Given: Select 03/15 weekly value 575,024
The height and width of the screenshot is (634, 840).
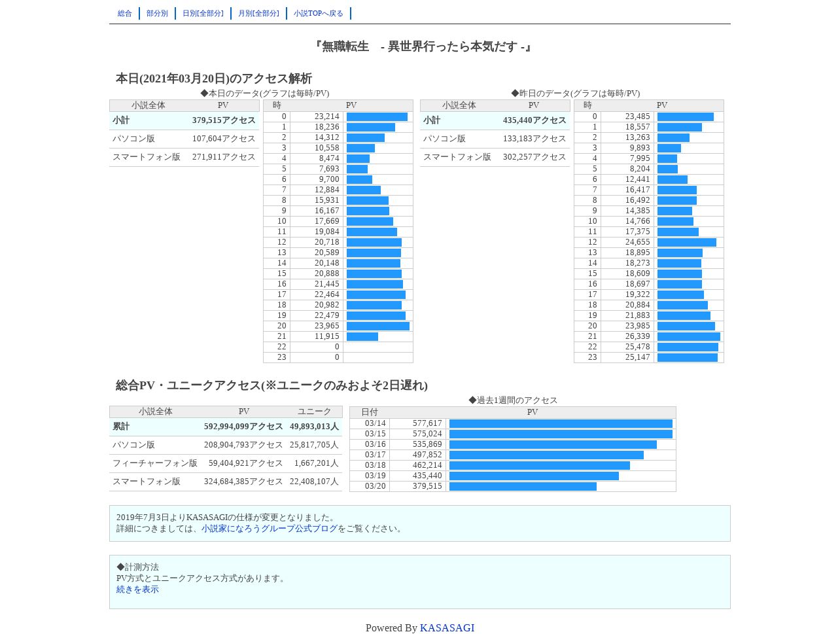Looking at the screenshot, I should [427, 434].
